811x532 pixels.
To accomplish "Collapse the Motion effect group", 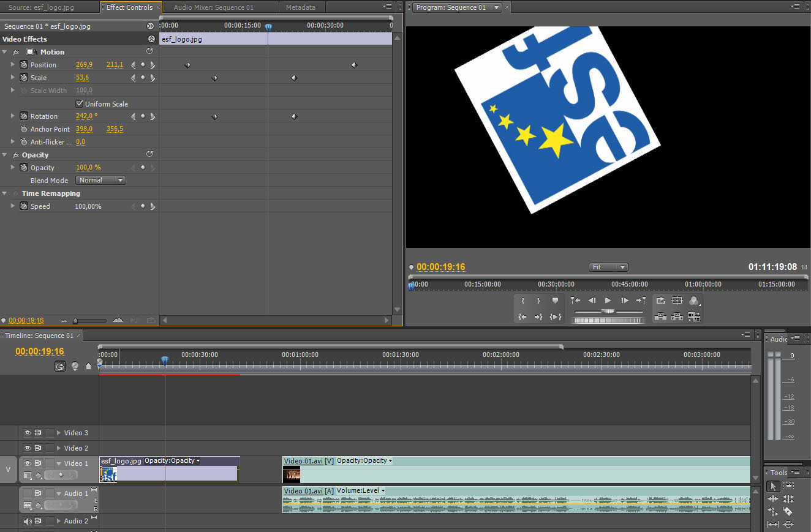I will [5, 52].
